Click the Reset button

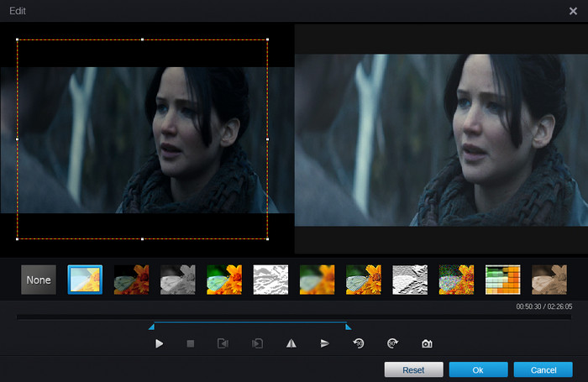coord(413,369)
